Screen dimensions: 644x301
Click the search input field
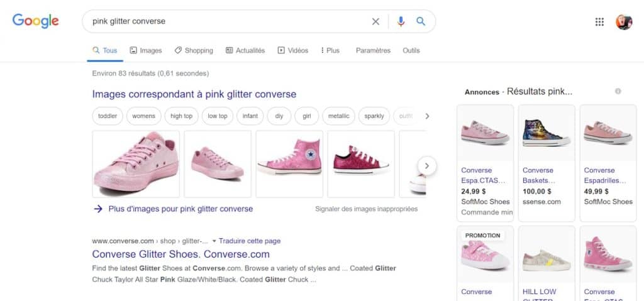pyautogui.click(x=228, y=21)
